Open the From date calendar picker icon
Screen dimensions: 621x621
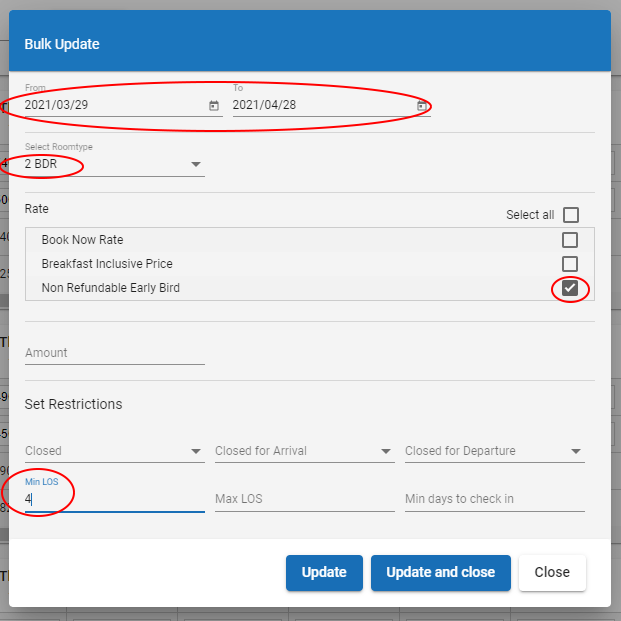click(214, 105)
